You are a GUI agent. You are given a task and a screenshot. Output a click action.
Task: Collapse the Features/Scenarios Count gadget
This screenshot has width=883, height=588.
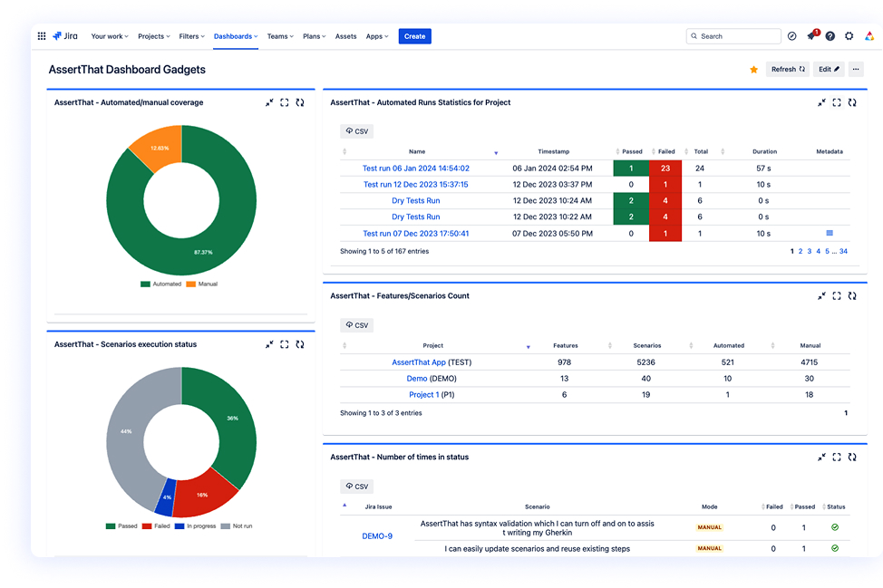coord(821,295)
